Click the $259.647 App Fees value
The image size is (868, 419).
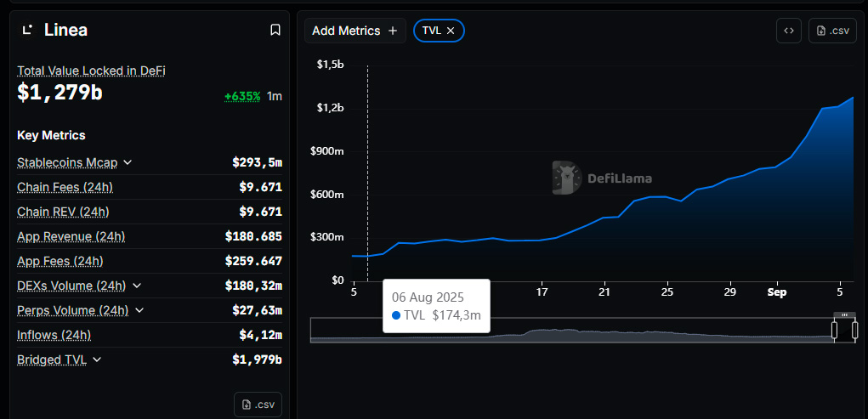[x=253, y=261]
